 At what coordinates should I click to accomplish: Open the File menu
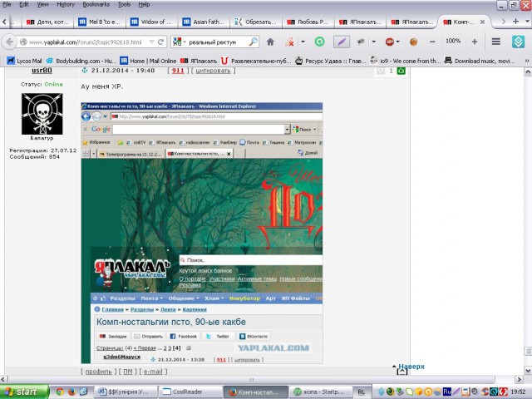7,4
